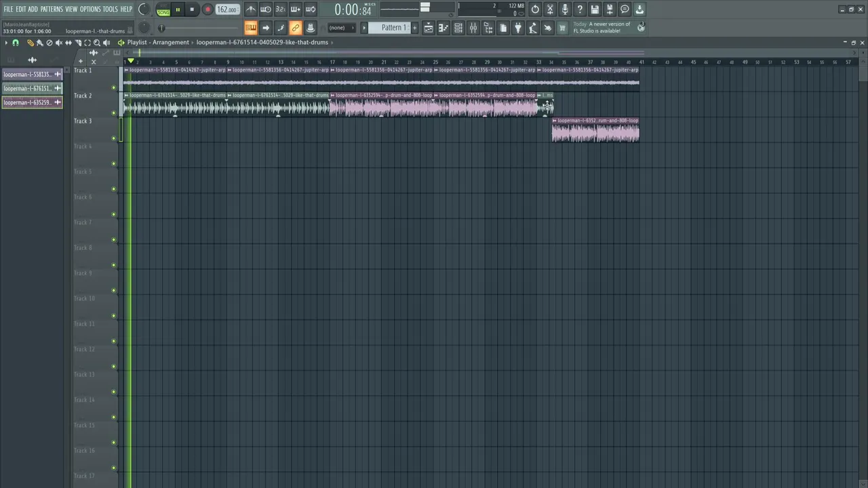The height and width of the screenshot is (488, 868).
Task: Select the playlist Paint brush tool
Action: (x=39, y=43)
